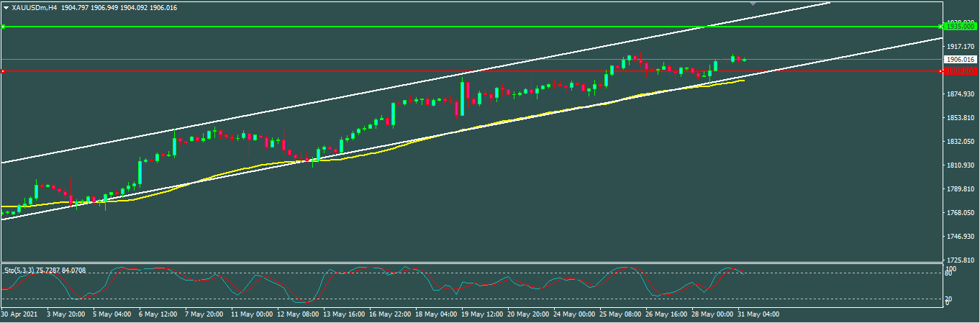Viewport: 980px width, 323px height.
Task: Click the 1917.170 price scale value
Action: pyautogui.click(x=961, y=47)
